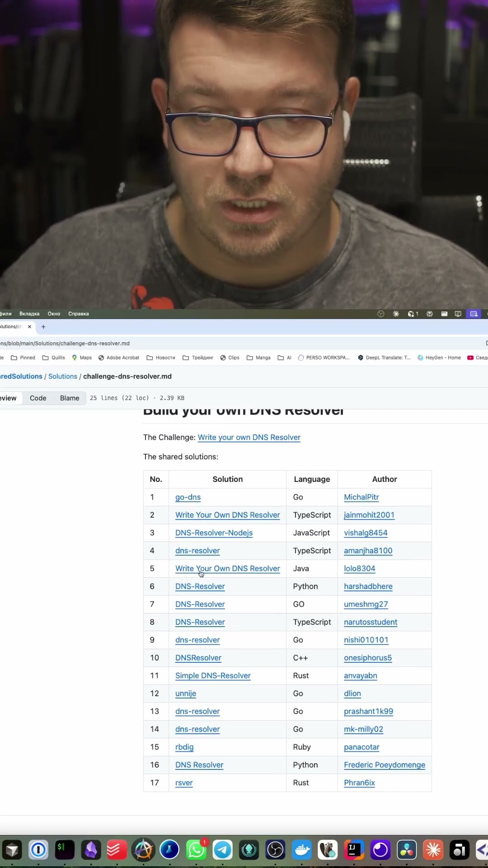Open the Maps bookmark
The width and height of the screenshot is (488, 868).
pos(82,358)
